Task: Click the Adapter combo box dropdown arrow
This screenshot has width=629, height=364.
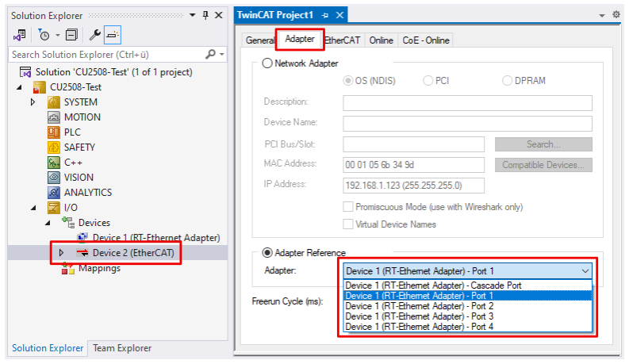Action: tap(585, 271)
